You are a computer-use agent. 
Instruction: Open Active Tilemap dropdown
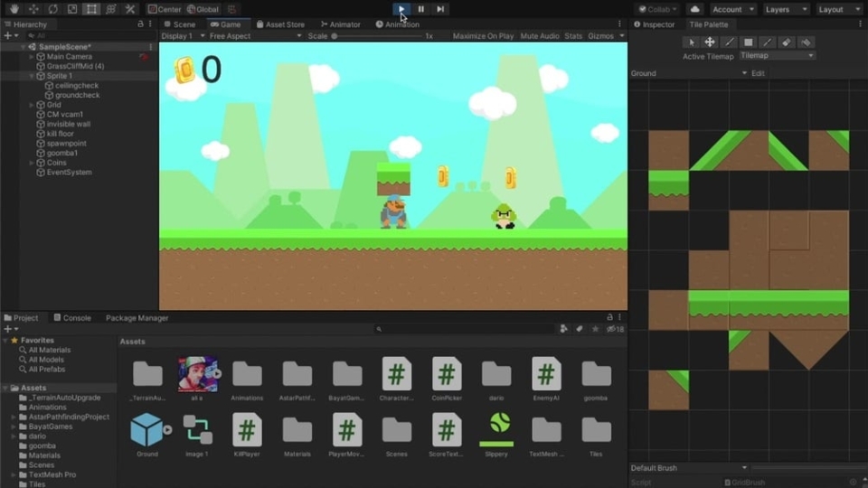pos(778,55)
